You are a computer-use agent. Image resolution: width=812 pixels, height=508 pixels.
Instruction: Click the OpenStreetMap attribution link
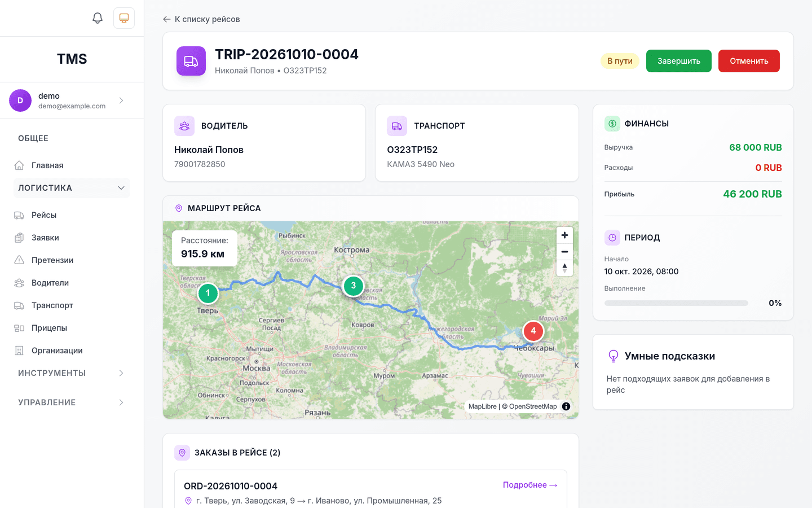pos(533,406)
